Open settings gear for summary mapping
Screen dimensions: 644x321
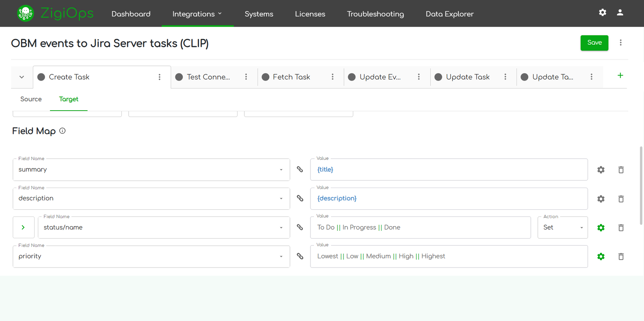tap(601, 170)
